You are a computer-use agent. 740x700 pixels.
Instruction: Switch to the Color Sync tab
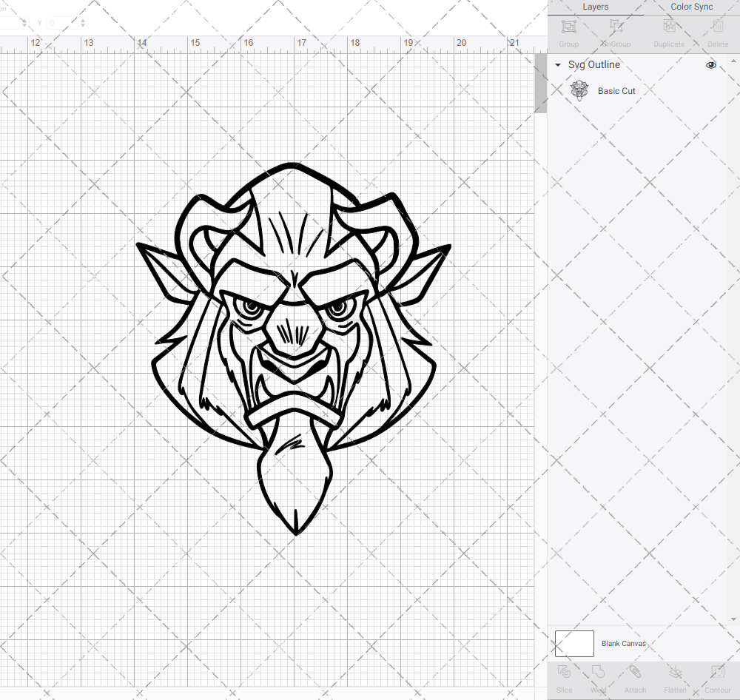[691, 7]
